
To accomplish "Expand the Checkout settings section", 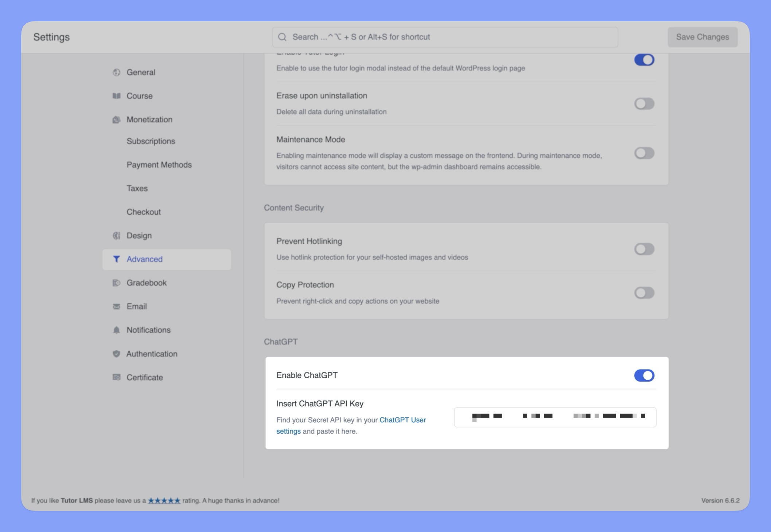I will point(143,211).
